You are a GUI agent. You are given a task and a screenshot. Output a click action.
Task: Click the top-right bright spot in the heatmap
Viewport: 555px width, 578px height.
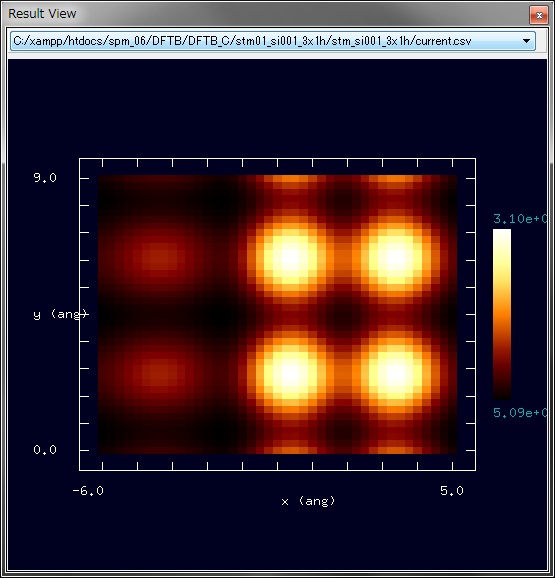(x=396, y=258)
